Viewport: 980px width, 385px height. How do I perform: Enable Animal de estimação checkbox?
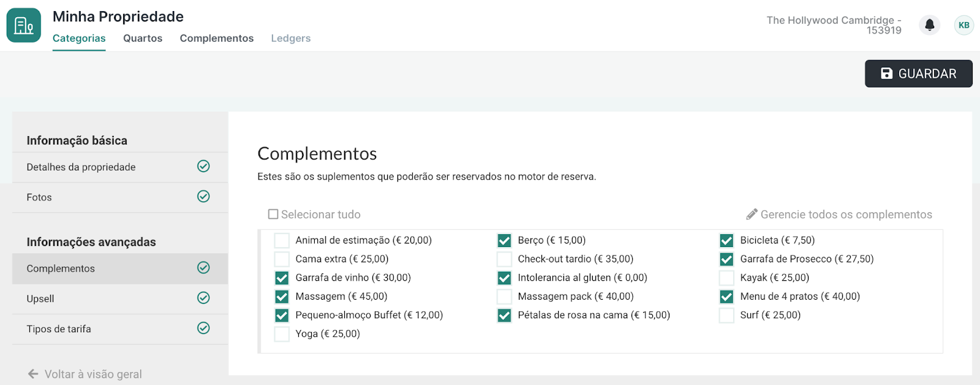click(x=282, y=240)
